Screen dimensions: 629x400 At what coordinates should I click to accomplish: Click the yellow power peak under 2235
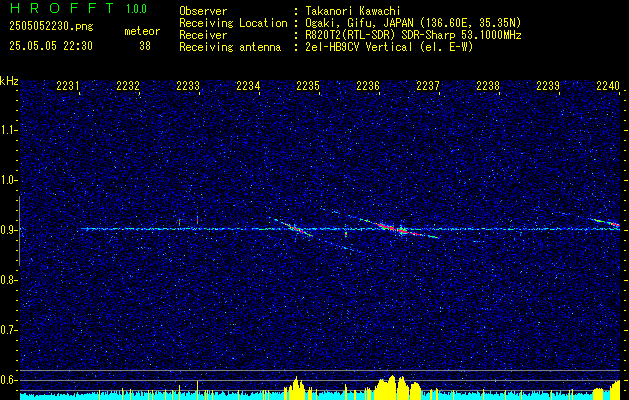[x=296, y=388]
